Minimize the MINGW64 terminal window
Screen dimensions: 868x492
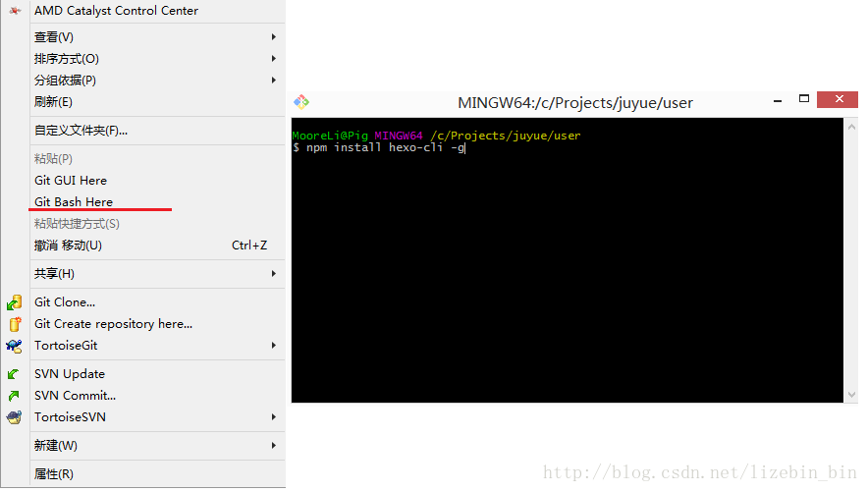778,101
